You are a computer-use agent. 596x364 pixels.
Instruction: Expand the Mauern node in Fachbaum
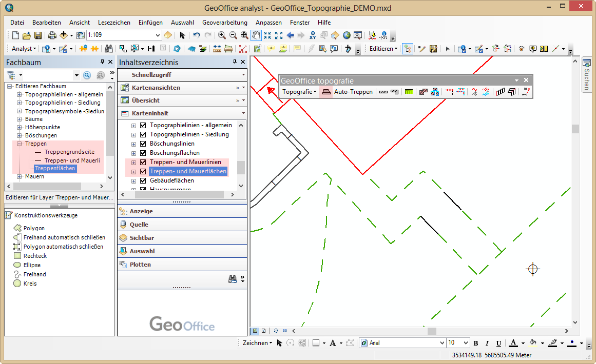20,176
